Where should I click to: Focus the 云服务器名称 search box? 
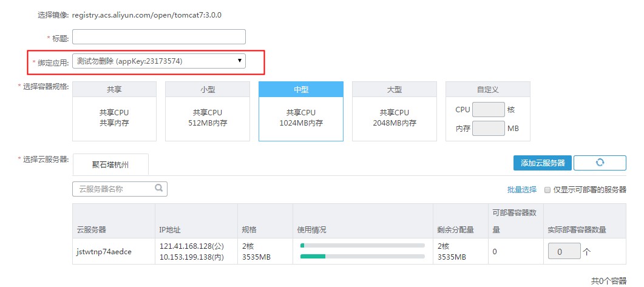click(114, 189)
